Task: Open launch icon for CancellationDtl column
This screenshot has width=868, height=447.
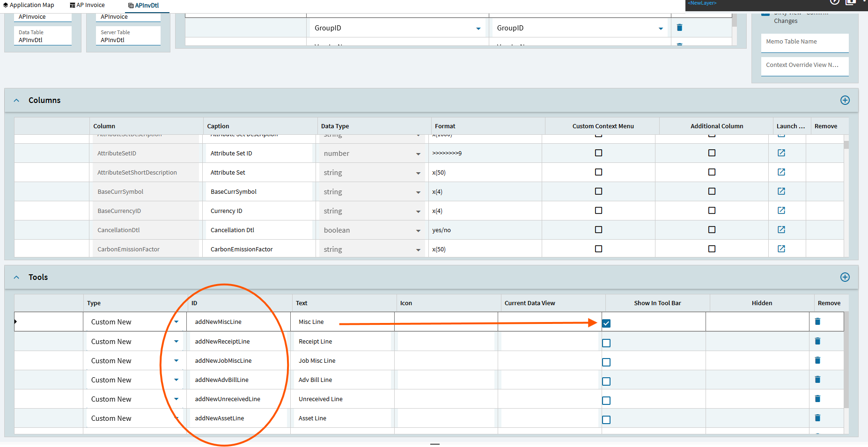Action: point(781,230)
